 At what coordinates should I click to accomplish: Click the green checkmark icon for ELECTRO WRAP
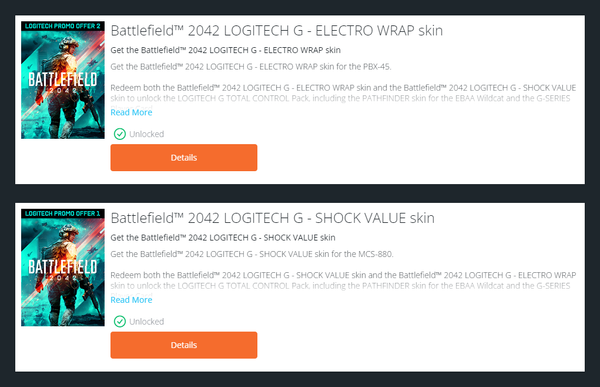(120, 134)
